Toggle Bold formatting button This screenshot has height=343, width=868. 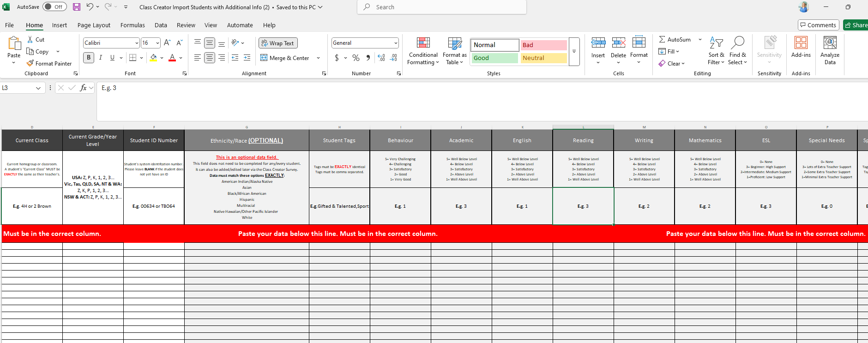[89, 58]
